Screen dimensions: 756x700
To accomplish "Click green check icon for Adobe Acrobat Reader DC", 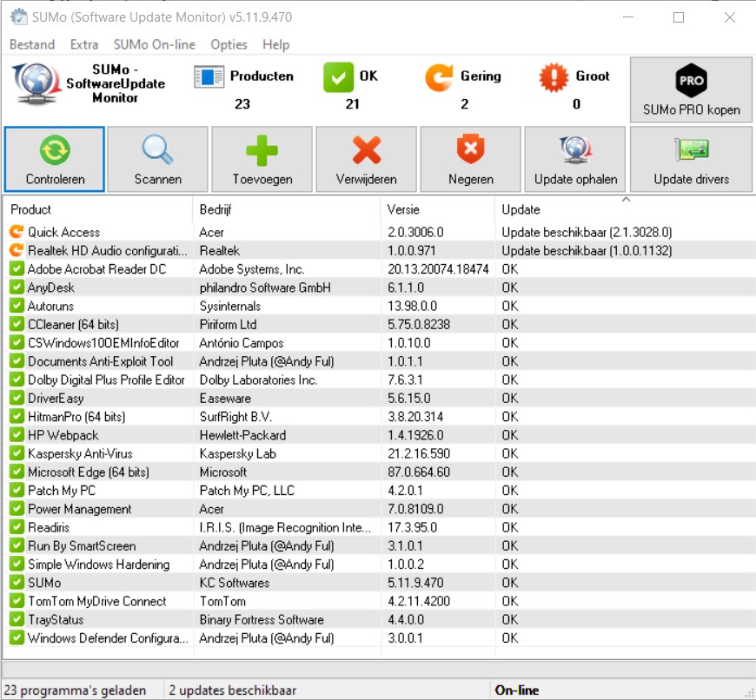I will (17, 268).
